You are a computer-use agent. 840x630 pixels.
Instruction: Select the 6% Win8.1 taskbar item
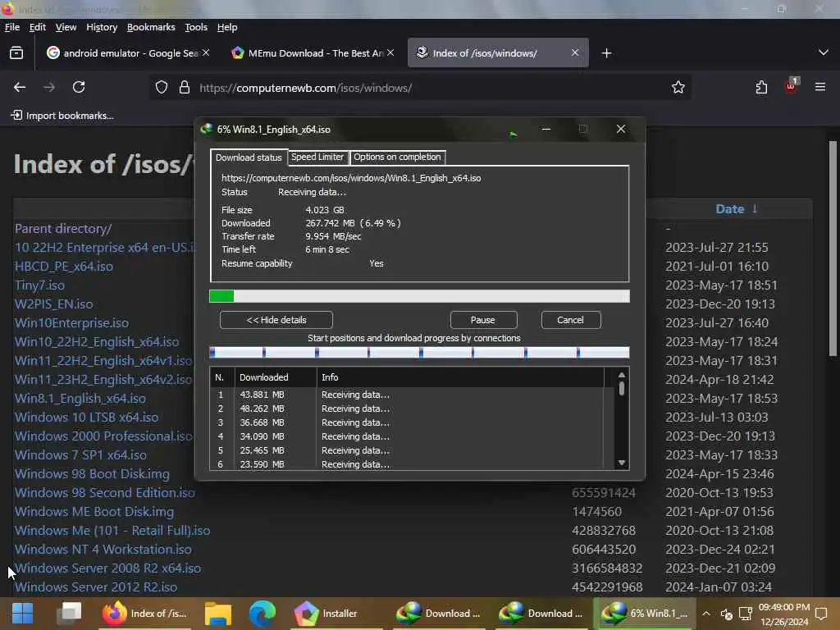pyautogui.click(x=644, y=614)
